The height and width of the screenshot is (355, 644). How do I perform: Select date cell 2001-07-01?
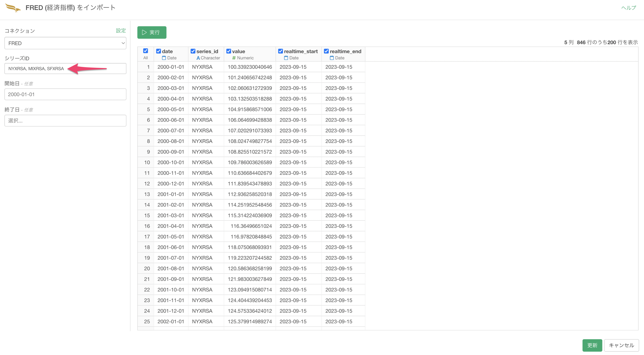point(171,258)
